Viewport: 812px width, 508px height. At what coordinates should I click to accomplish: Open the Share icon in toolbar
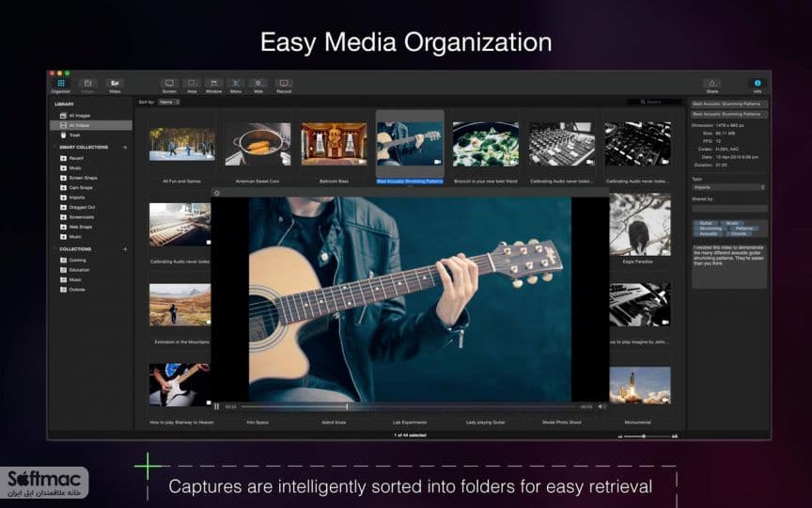point(712,84)
